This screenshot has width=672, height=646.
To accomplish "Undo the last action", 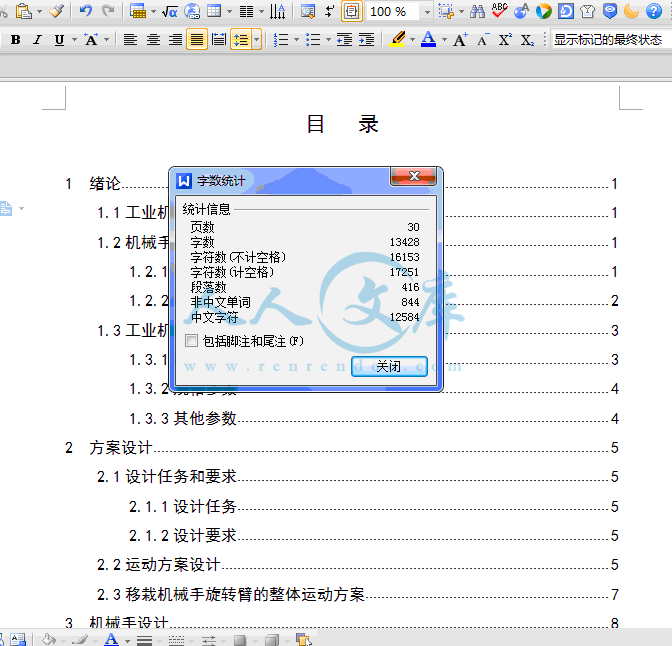I will [x=86, y=11].
